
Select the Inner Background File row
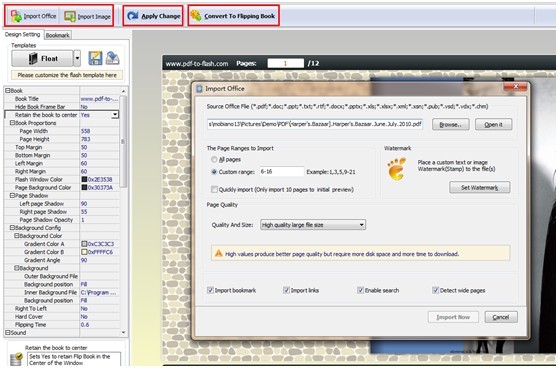coord(62,292)
